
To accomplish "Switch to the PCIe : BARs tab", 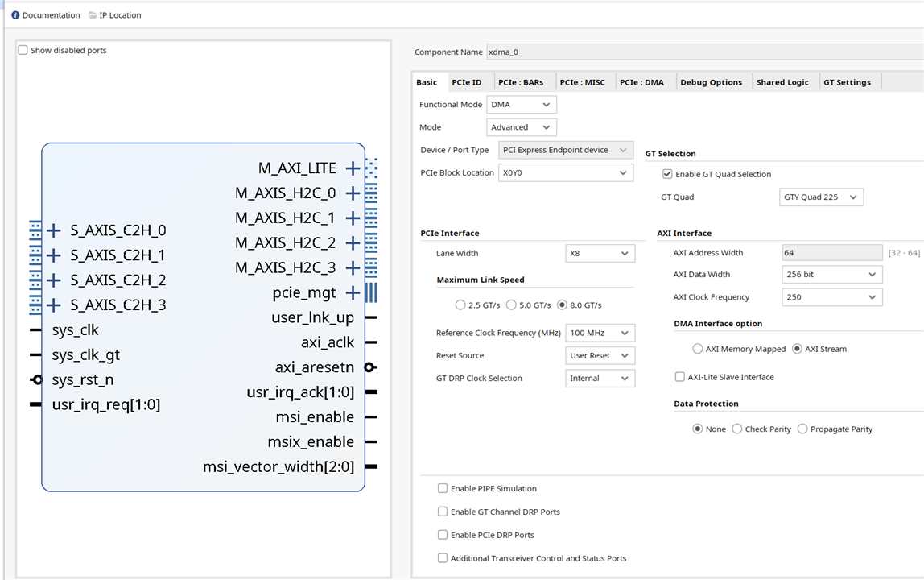I will coord(521,82).
